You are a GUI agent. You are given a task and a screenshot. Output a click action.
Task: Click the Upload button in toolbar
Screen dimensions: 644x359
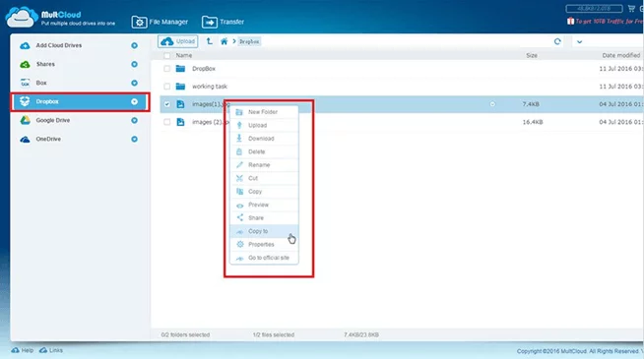coord(178,41)
